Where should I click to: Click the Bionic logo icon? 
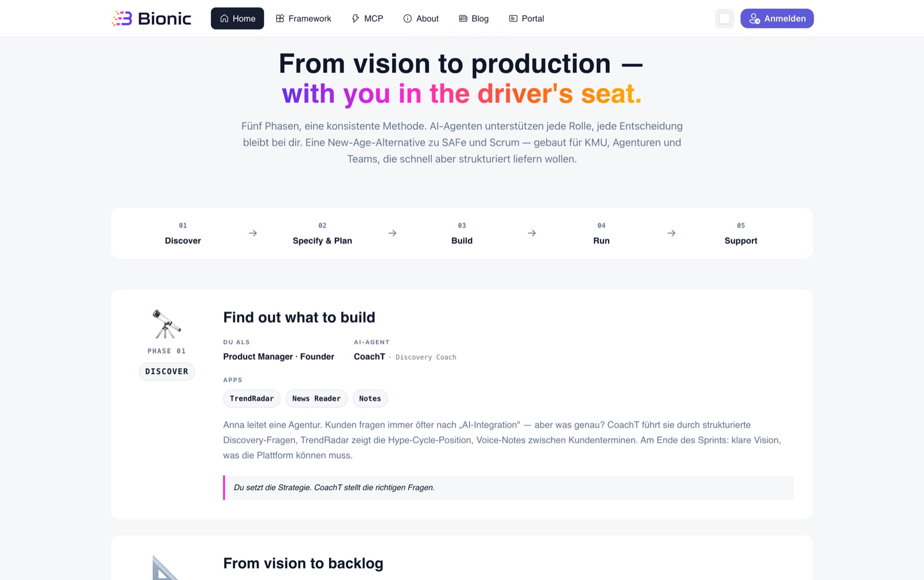pyautogui.click(x=122, y=18)
